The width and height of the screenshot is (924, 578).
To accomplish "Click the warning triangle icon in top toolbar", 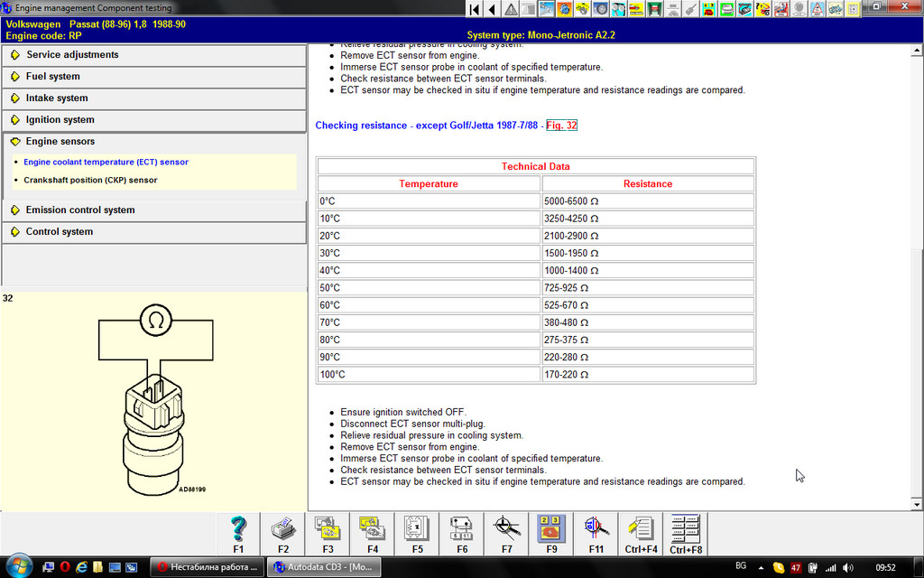I will click(511, 9).
